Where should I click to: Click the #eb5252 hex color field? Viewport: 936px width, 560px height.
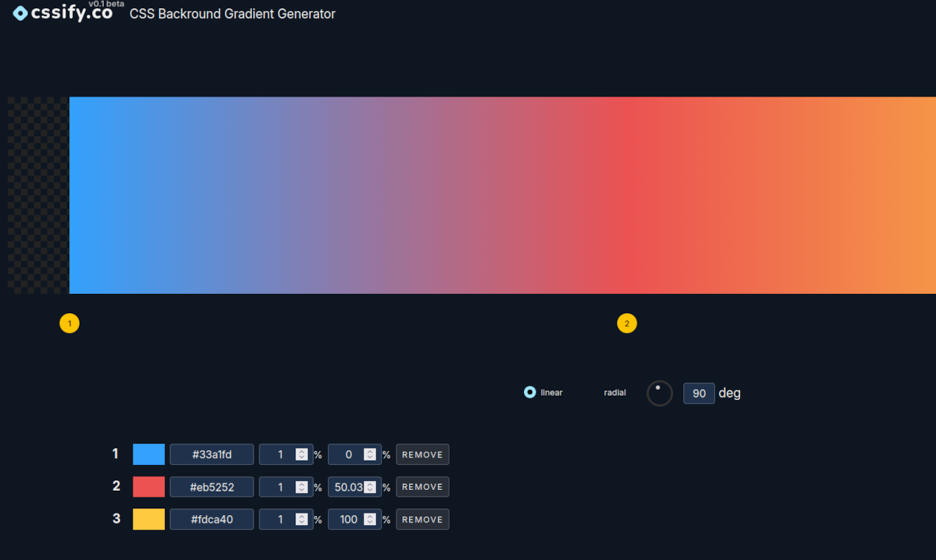[212, 487]
